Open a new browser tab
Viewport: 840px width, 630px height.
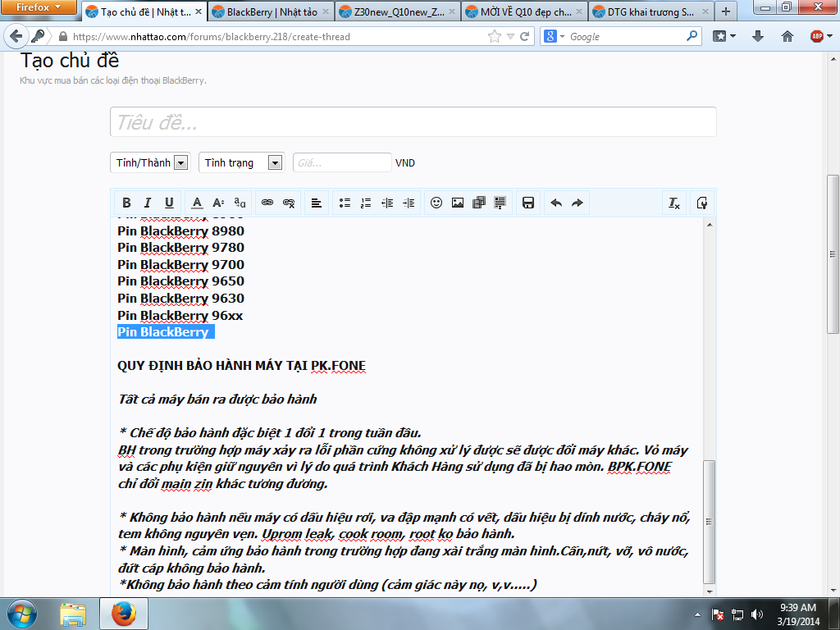725,11
